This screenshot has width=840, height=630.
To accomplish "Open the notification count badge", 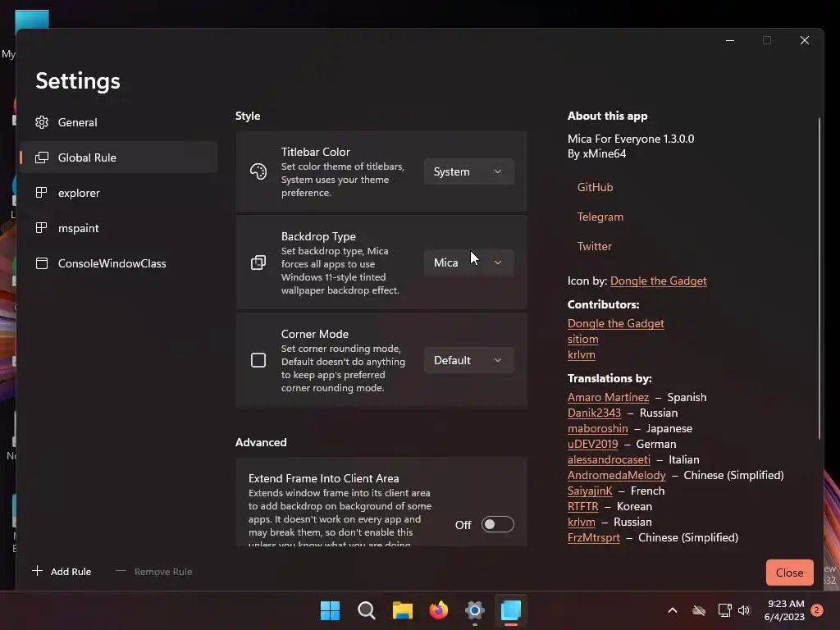I will click(817, 610).
